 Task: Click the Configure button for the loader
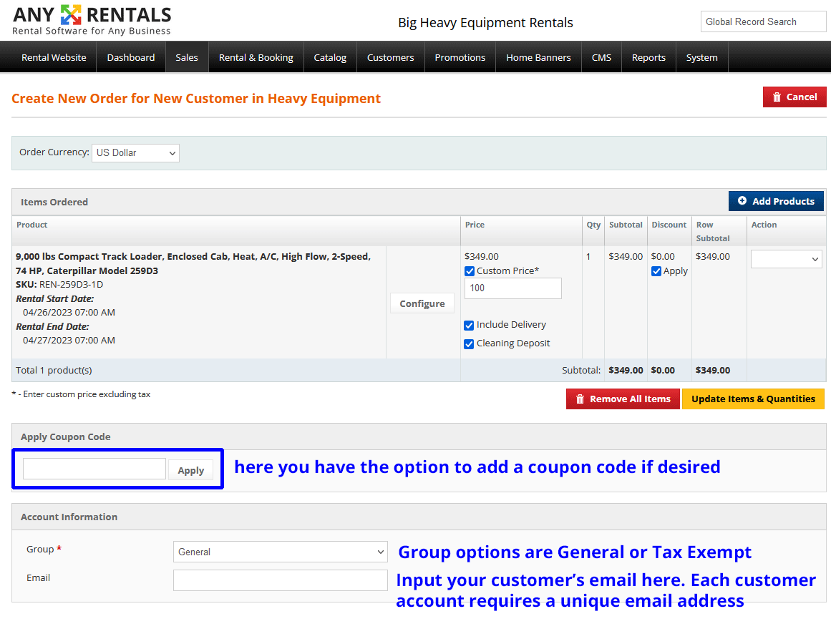point(422,303)
